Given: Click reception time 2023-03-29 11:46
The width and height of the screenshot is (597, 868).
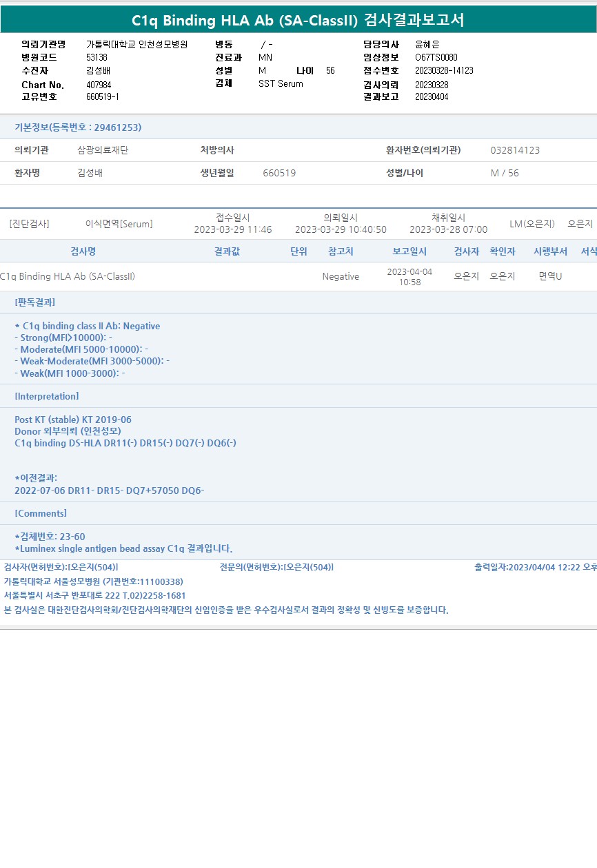Looking at the screenshot, I should [x=233, y=229].
